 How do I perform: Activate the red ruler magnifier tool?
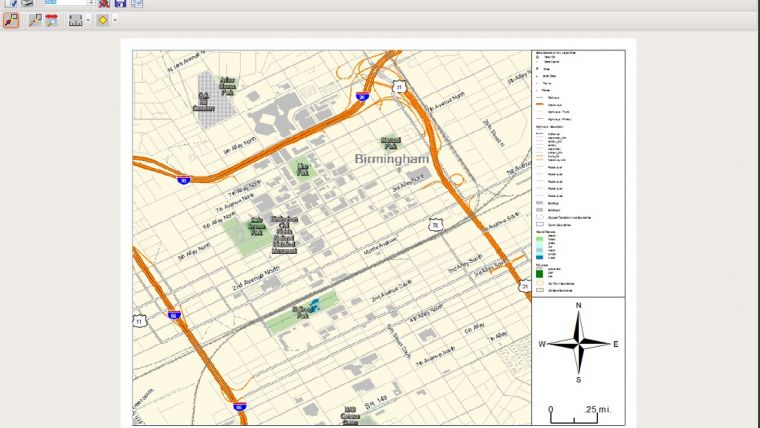click(51, 20)
